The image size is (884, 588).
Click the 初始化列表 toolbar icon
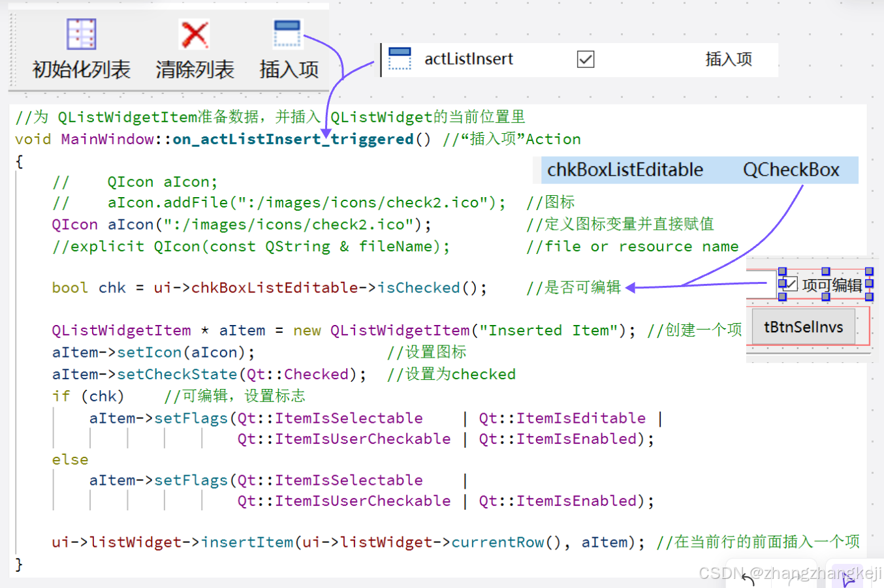pyautogui.click(x=82, y=35)
